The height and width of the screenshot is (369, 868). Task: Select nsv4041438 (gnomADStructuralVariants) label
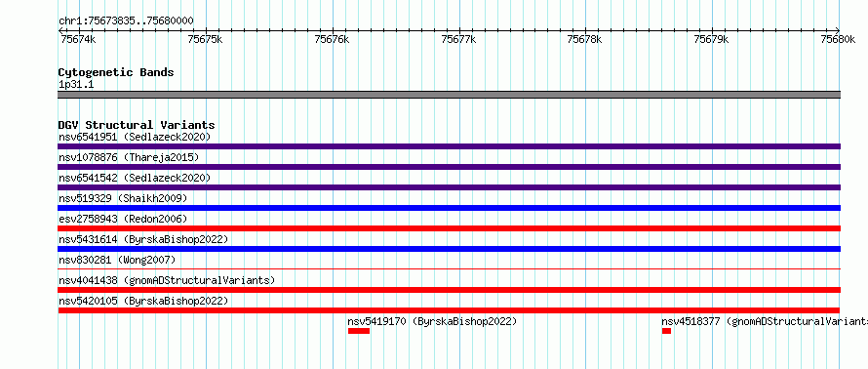(x=167, y=280)
